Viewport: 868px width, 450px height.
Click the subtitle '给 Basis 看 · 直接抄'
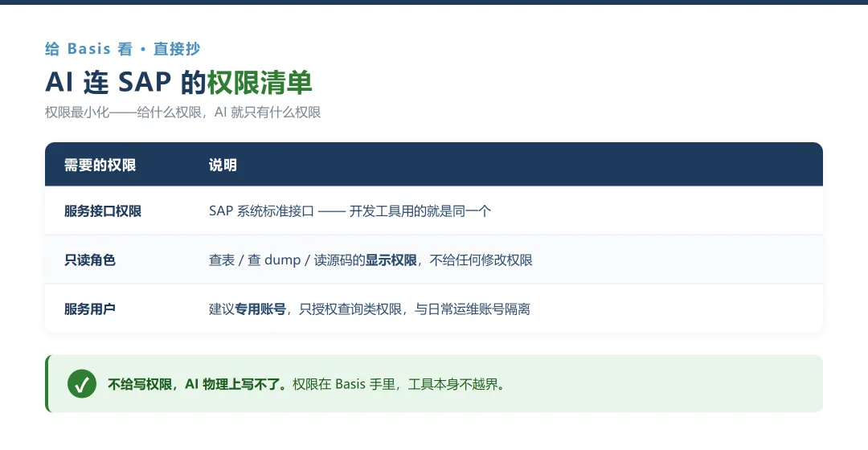pyautogui.click(x=122, y=49)
